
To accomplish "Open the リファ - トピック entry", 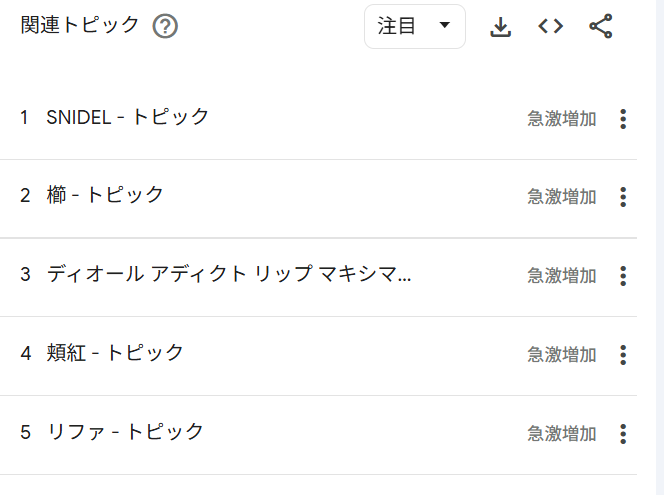I will (x=125, y=432).
